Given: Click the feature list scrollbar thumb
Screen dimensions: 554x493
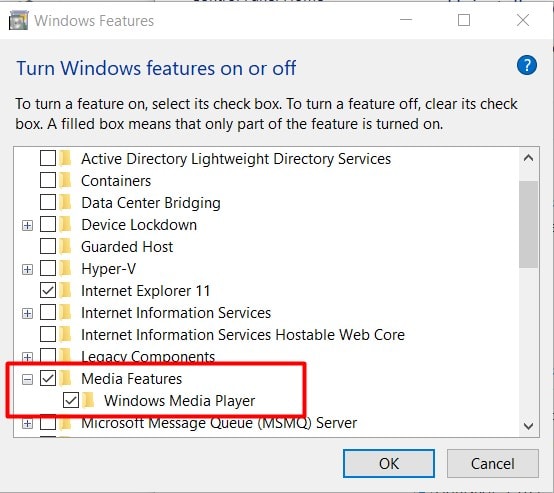Looking at the screenshot, I should tap(529, 224).
